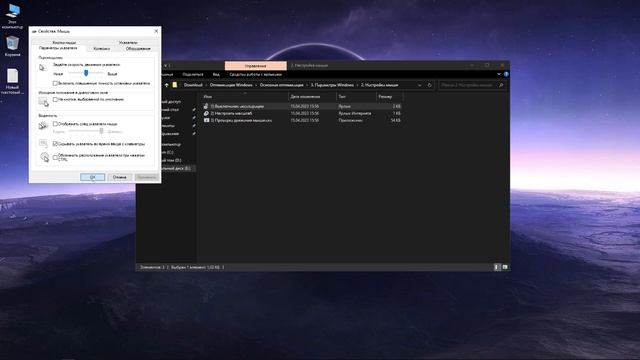
Task: Open Explorer help question mark icon
Action: click(506, 74)
